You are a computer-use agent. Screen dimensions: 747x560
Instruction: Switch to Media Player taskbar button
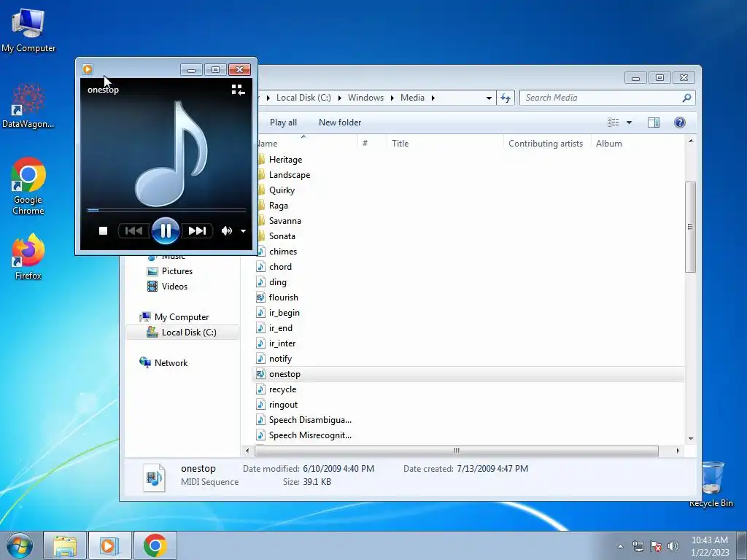(x=109, y=545)
